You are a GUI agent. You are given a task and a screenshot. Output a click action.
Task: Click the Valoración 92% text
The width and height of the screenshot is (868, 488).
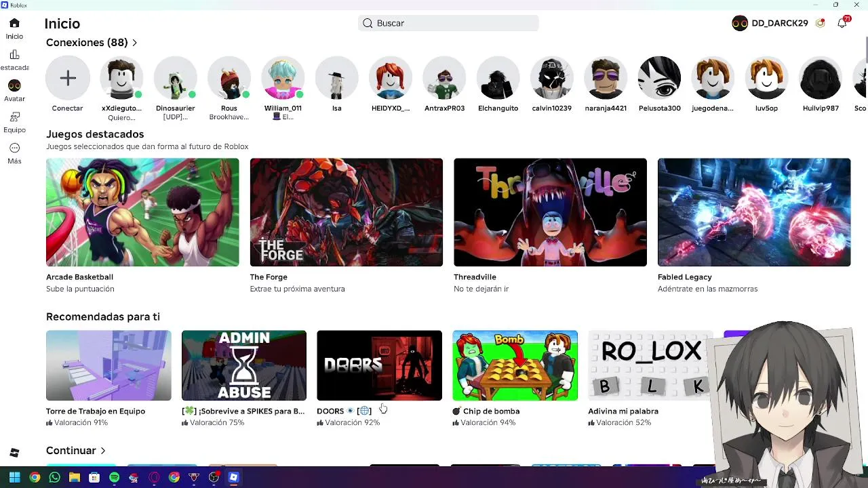pos(352,423)
